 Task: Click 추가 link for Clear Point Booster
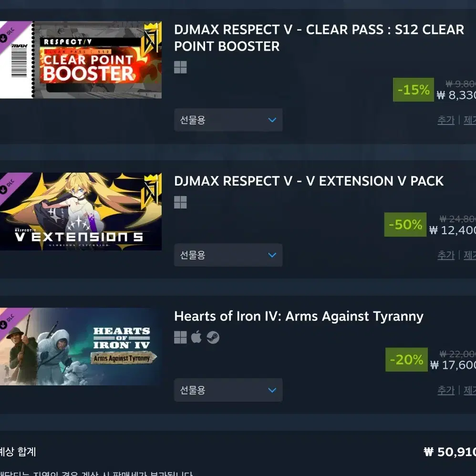445,120
